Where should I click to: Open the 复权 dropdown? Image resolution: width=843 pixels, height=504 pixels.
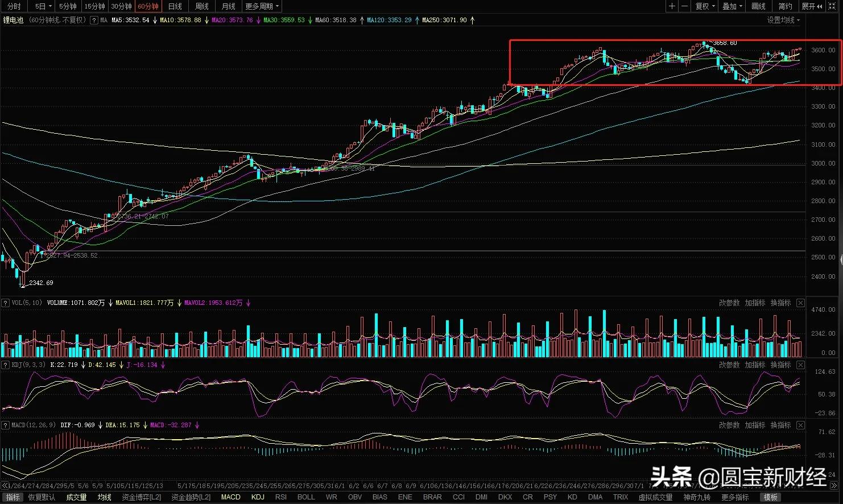(x=705, y=6)
